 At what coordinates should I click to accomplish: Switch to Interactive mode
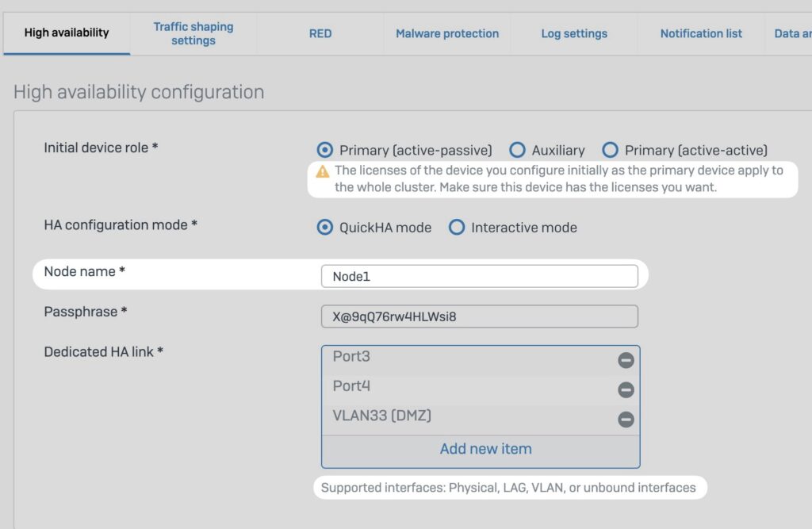tap(456, 228)
